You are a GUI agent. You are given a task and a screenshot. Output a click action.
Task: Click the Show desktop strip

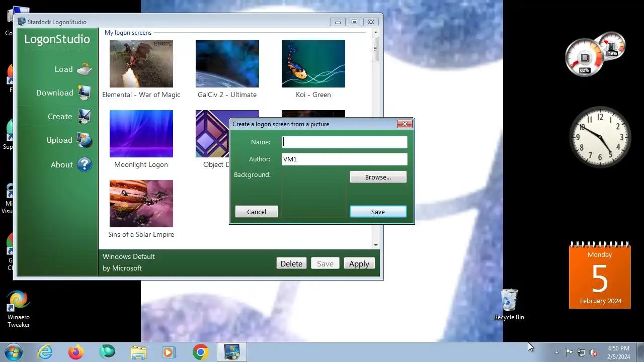point(640,352)
